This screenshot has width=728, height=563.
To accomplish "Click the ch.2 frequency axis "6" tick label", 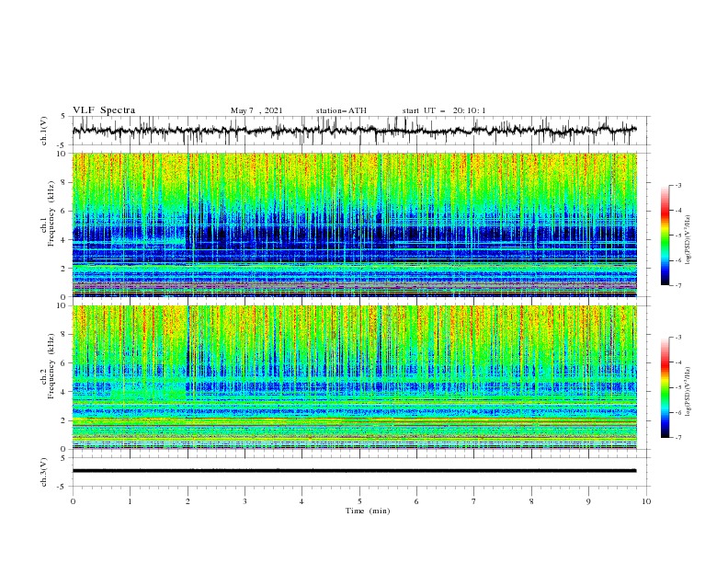I will coord(65,363).
